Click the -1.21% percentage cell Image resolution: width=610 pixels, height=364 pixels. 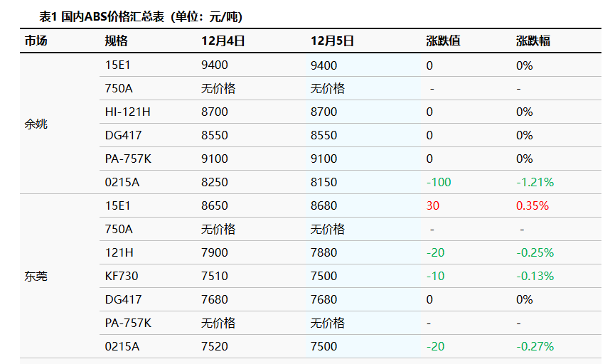point(535,182)
